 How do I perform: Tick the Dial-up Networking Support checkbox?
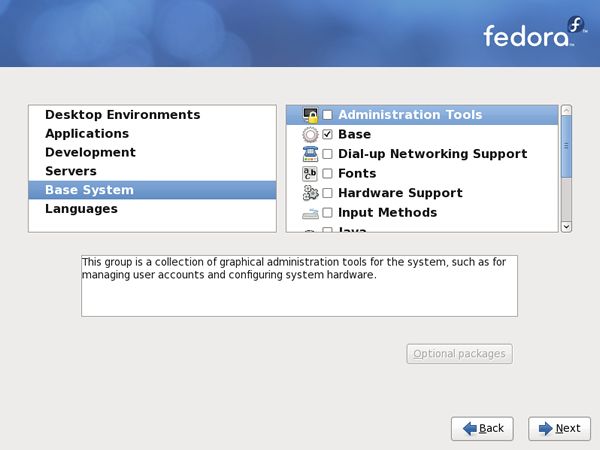point(328,154)
